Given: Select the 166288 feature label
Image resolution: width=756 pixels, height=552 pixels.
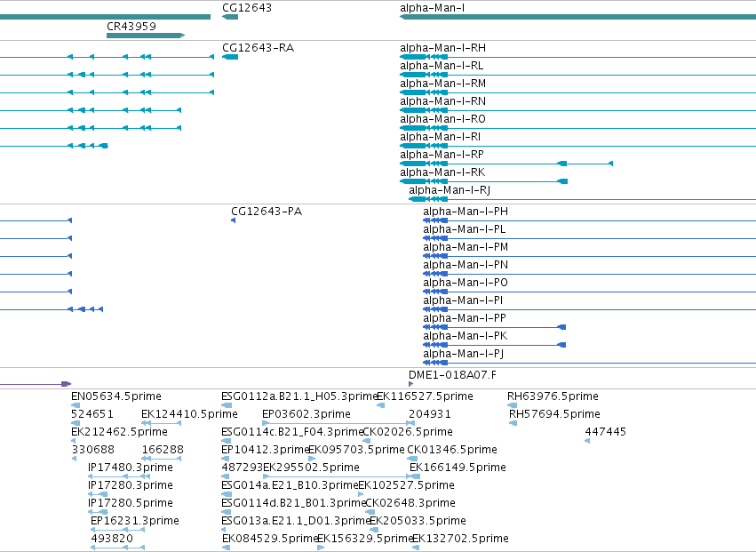Looking at the screenshot, I should [163, 450].
